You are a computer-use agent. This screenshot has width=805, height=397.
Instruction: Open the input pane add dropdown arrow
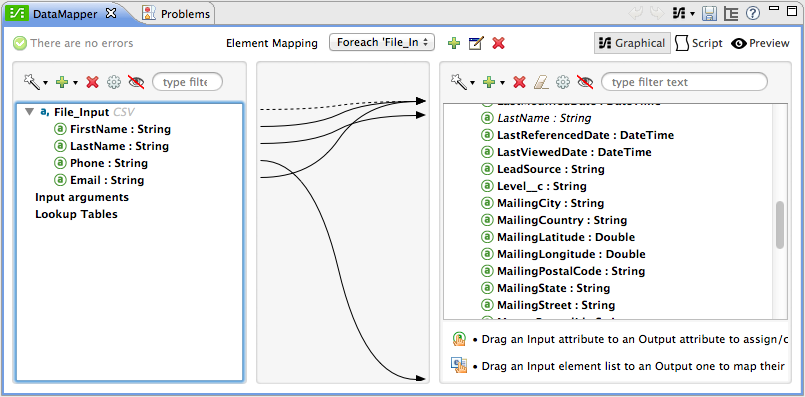[x=76, y=83]
